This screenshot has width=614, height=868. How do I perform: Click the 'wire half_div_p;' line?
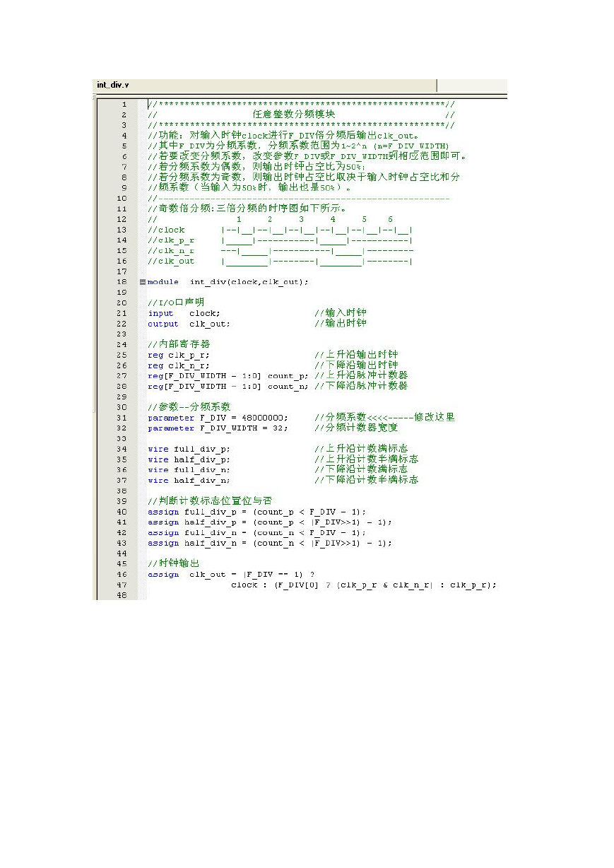pyautogui.click(x=189, y=459)
